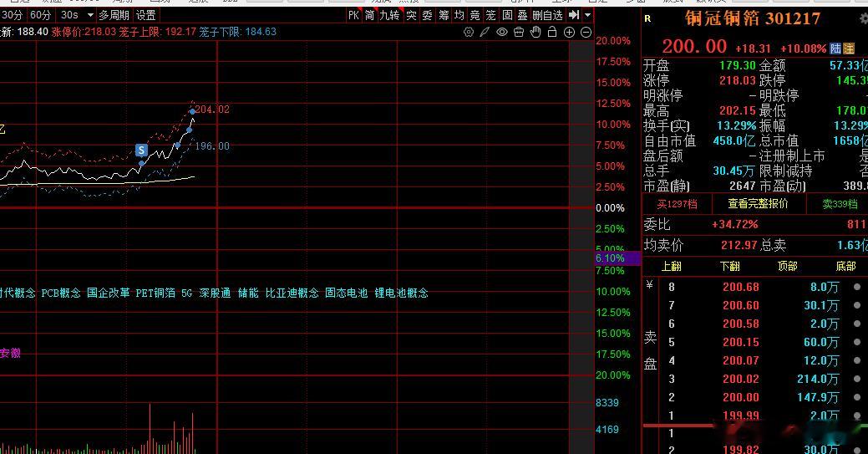This screenshot has width=868, height=454.
Task: Click the 安徽 region tag
Action: (x=10, y=353)
